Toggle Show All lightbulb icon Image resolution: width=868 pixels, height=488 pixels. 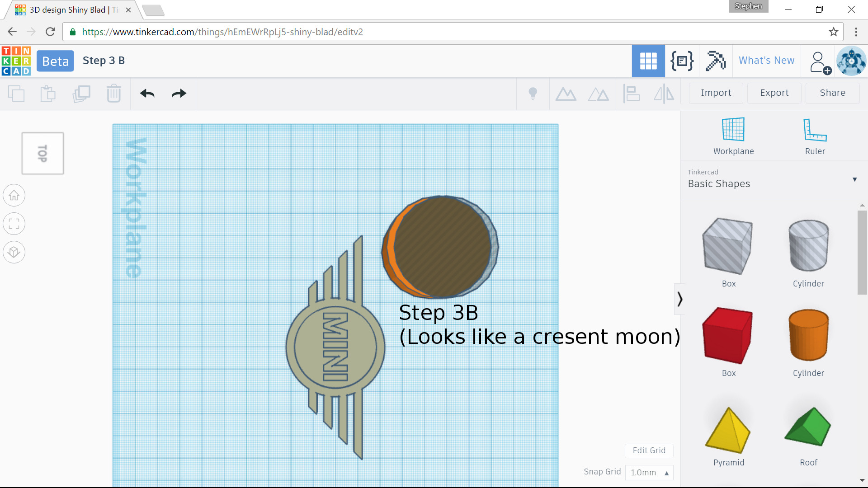[x=533, y=94]
